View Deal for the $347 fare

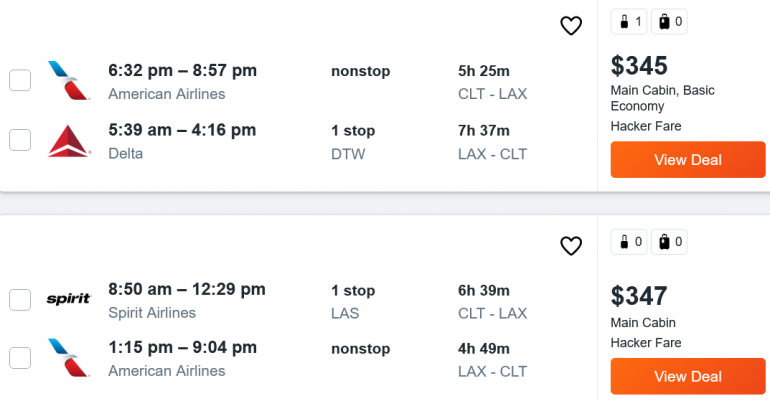coord(688,377)
